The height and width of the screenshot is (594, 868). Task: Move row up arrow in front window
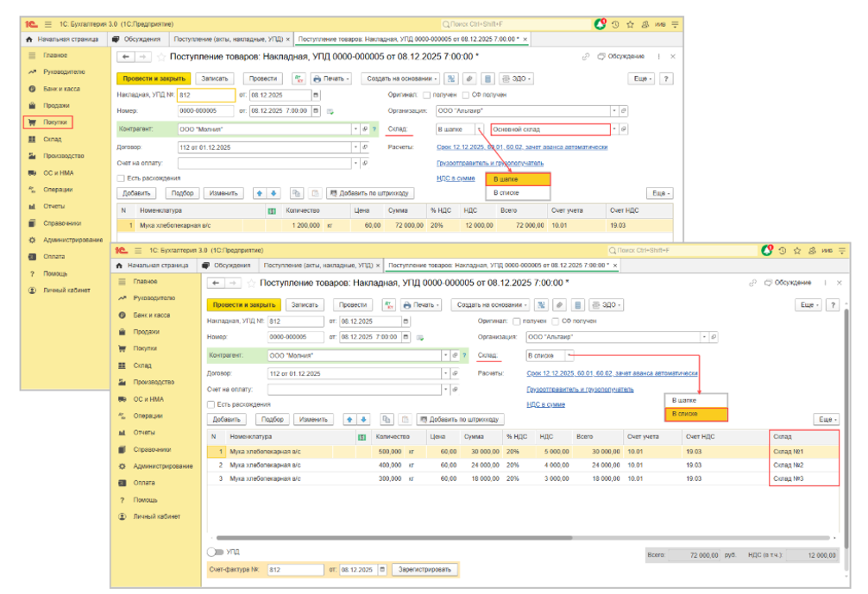coord(349,419)
